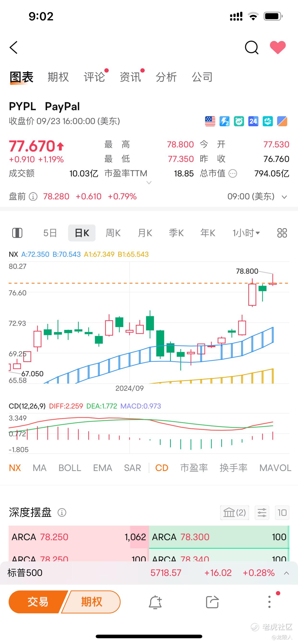Tap the exchange bank (2) button
This screenshot has width=298, height=644.
[235, 513]
